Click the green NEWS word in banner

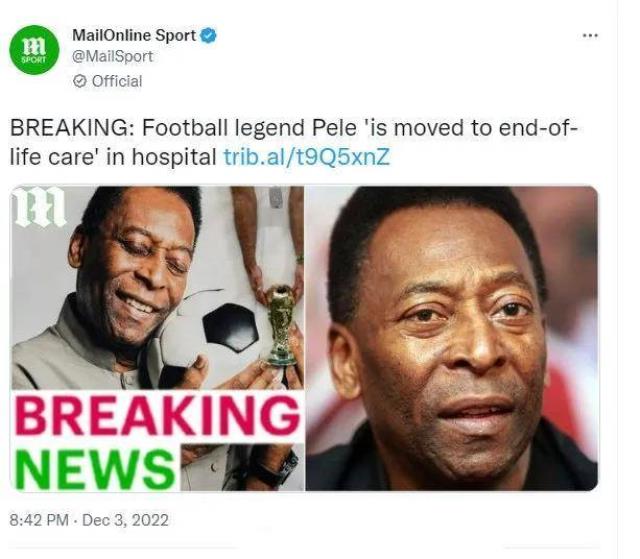click(x=96, y=469)
